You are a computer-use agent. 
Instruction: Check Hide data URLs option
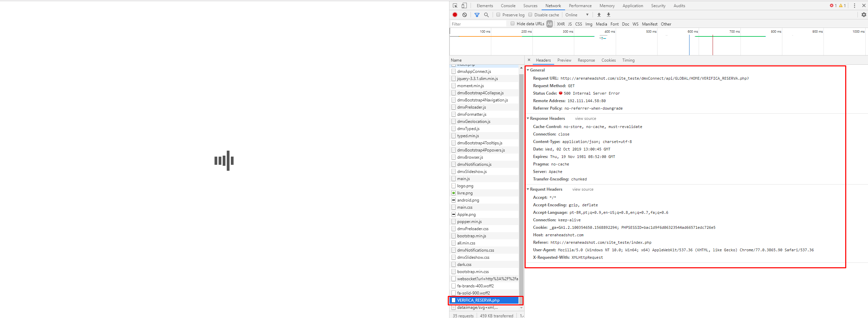click(x=513, y=23)
